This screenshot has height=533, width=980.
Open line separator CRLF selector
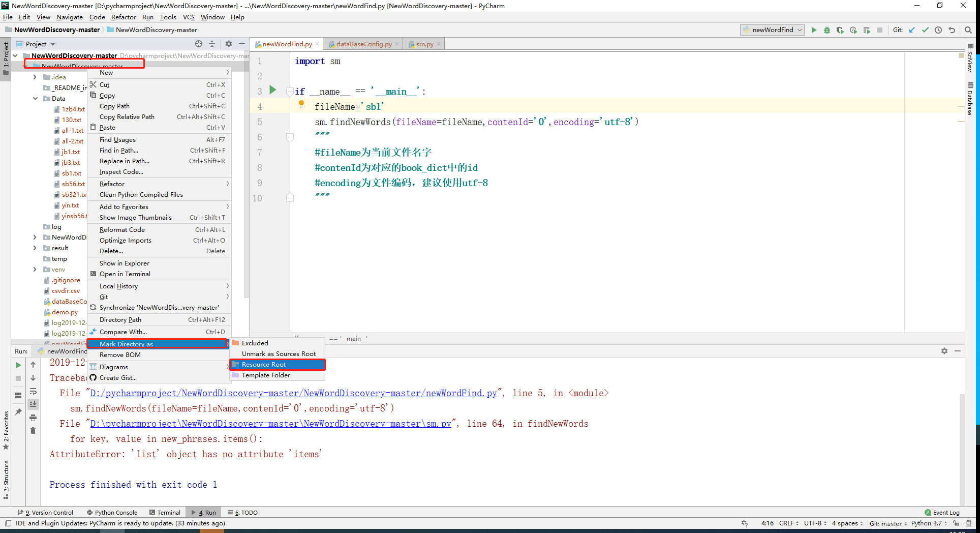point(789,523)
